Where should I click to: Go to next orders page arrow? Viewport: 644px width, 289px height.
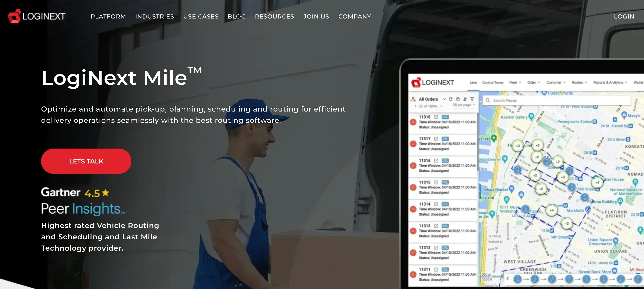[441, 106]
